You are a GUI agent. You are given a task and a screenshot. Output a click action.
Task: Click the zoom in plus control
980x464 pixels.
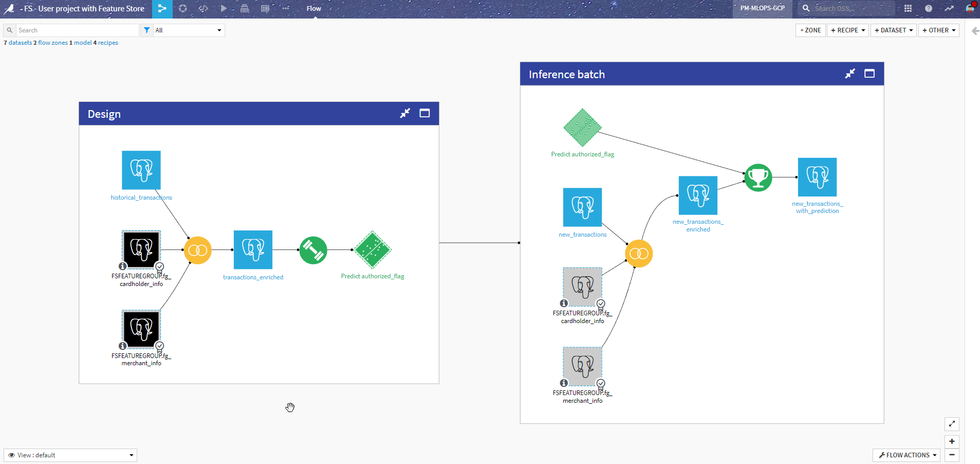[952, 441]
